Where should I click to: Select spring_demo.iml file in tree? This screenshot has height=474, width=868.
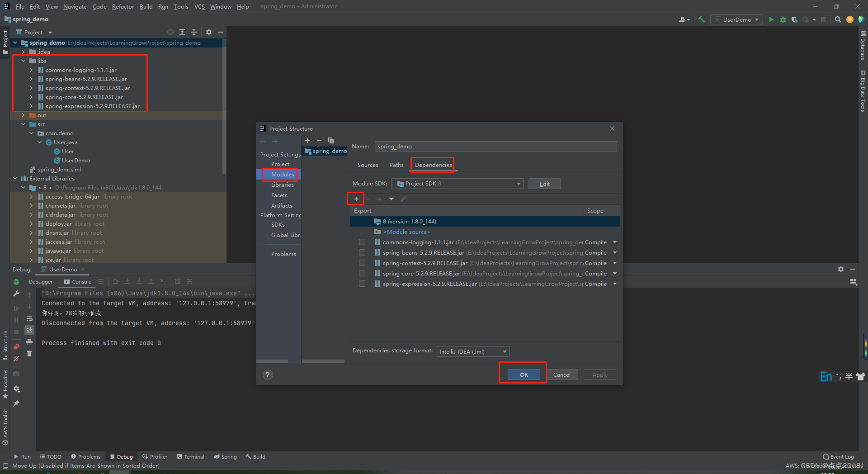[x=59, y=170]
